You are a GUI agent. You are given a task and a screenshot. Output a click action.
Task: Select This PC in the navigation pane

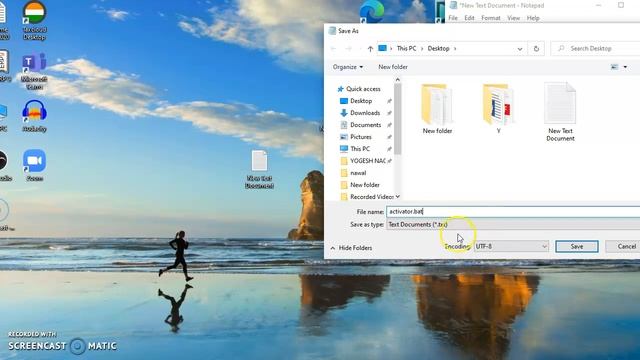tap(355, 149)
